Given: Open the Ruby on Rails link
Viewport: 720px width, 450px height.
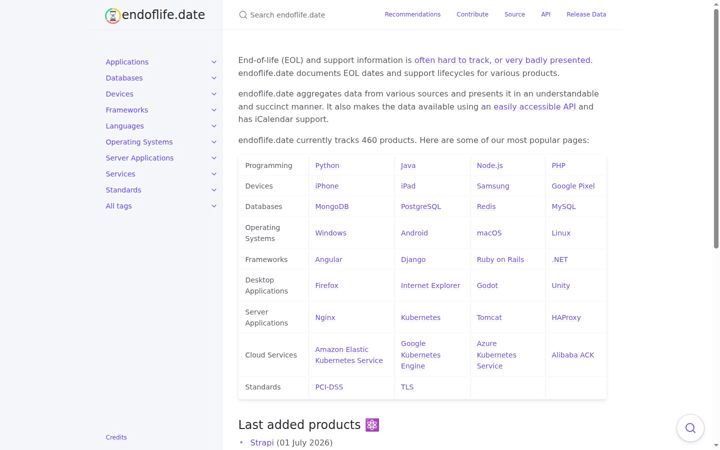Looking at the screenshot, I should [500, 259].
